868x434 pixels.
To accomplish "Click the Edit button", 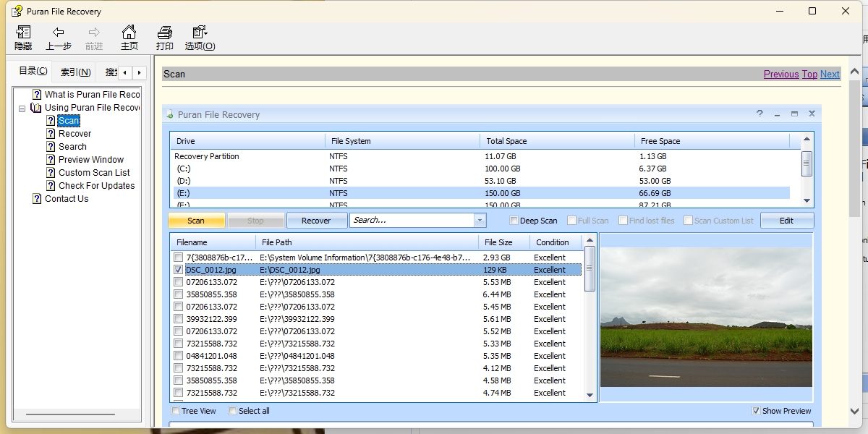I will [x=786, y=221].
